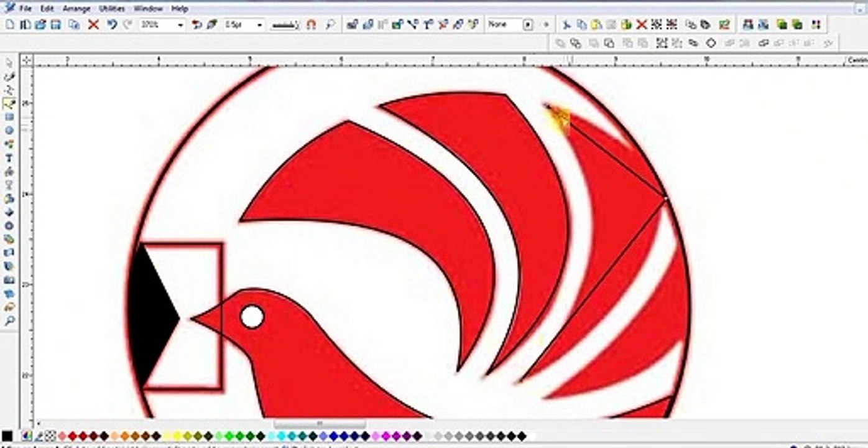Pick the yellow swatch in color line
The width and height of the screenshot is (868, 448).
[x=177, y=436]
